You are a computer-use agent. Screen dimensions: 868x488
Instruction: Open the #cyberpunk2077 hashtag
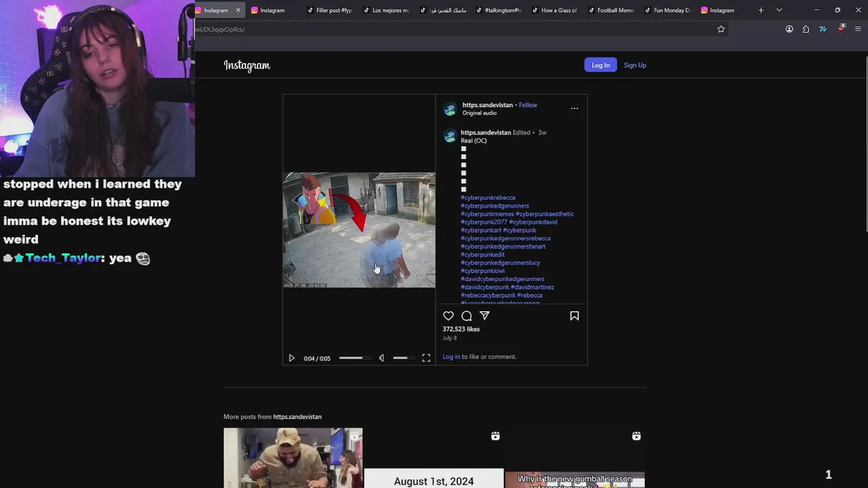click(x=484, y=222)
